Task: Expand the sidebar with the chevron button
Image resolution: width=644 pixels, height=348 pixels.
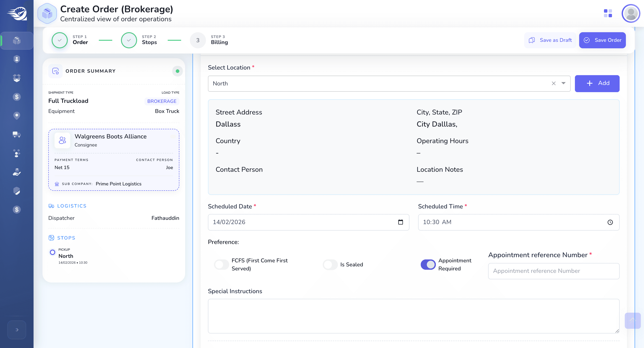Action: pos(17,330)
